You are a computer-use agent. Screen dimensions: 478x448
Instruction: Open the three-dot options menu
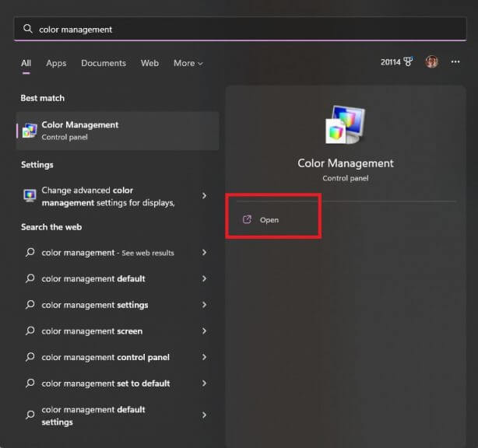click(455, 61)
